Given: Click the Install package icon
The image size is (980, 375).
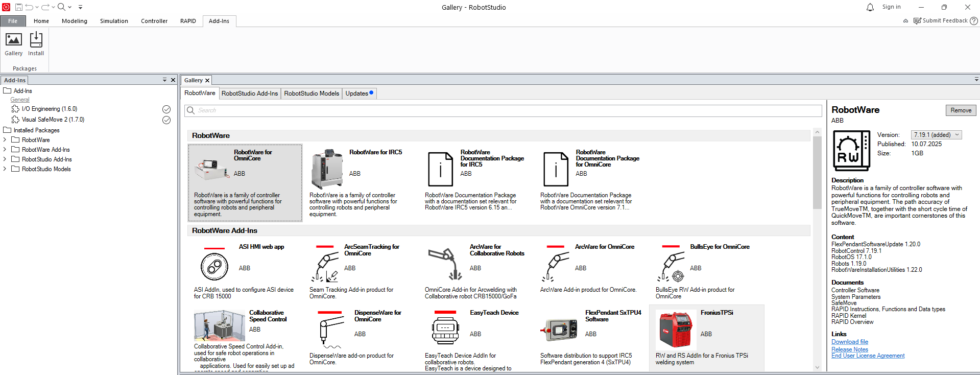Looking at the screenshot, I should coord(36,40).
